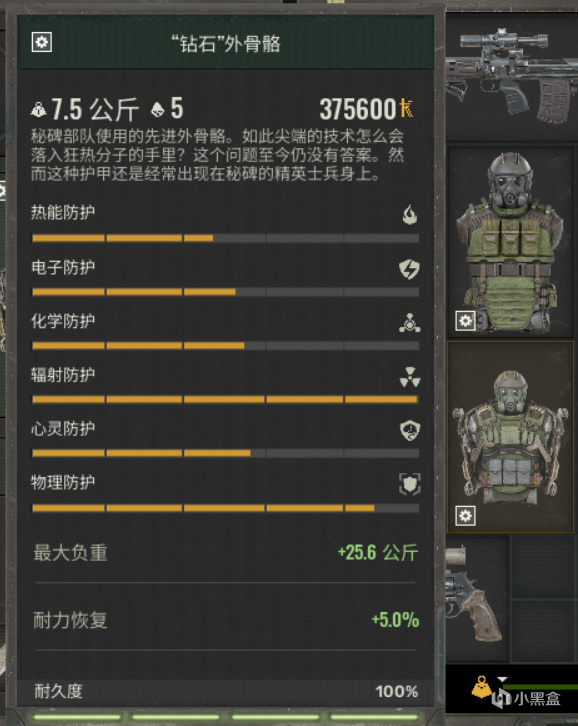Select the Diamond exoskeleton armor thumbnail

tap(510, 437)
